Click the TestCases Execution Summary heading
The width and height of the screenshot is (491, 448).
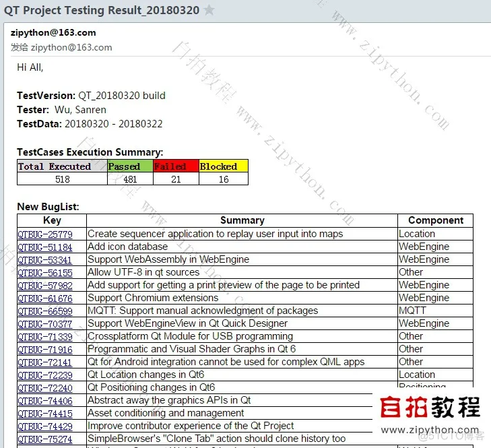click(x=90, y=152)
